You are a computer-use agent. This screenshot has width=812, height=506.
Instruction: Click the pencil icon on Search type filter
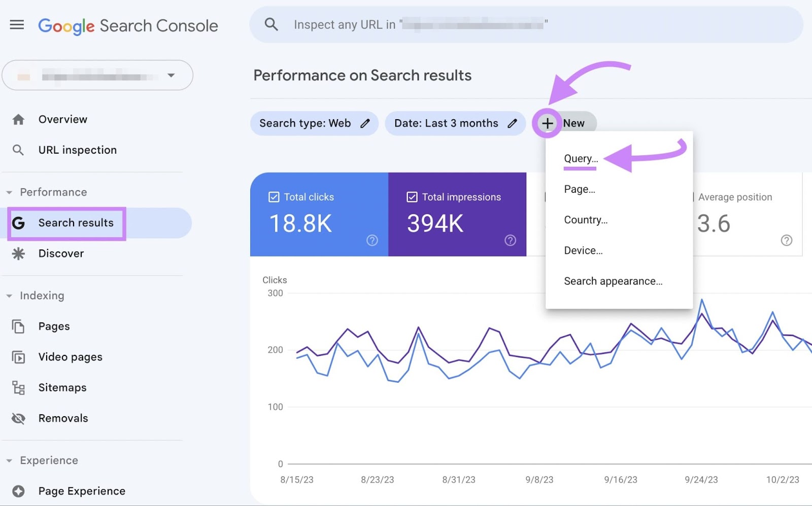(365, 123)
